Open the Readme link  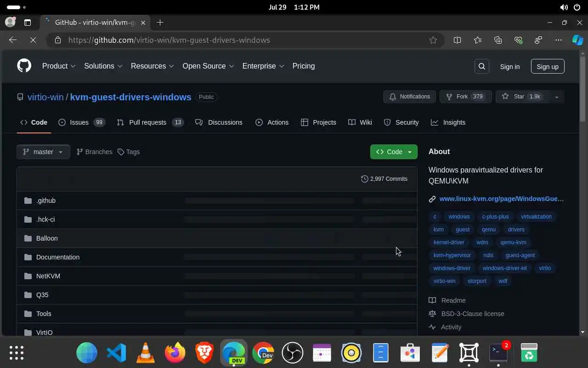[x=447, y=300]
